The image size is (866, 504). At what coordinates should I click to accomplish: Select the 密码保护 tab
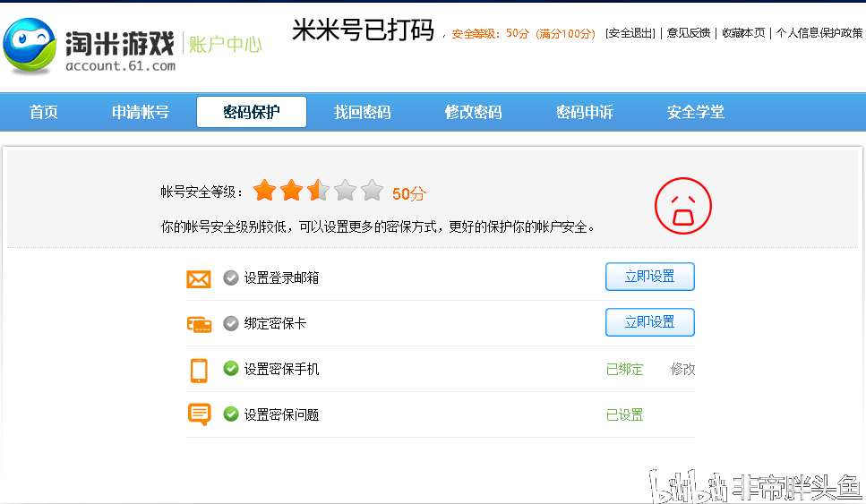pos(252,112)
